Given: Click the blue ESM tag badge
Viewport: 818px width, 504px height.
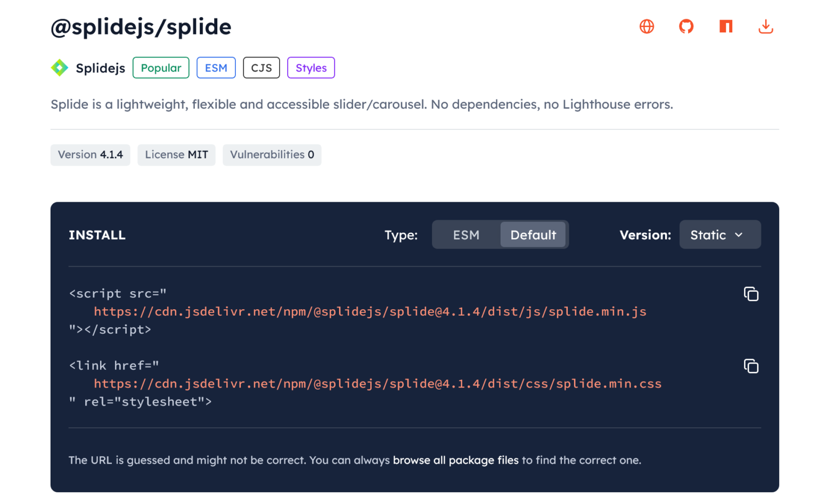Looking at the screenshot, I should [x=216, y=68].
